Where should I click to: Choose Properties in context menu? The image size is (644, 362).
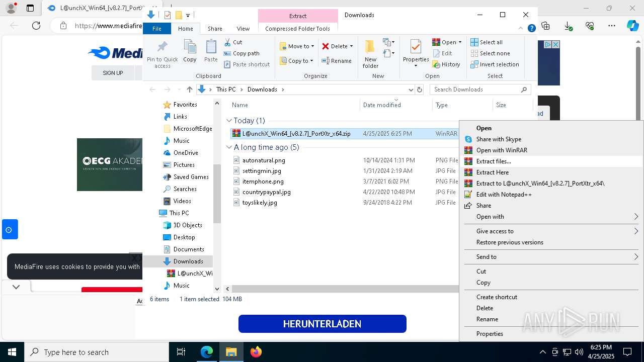tap(551, 334)
